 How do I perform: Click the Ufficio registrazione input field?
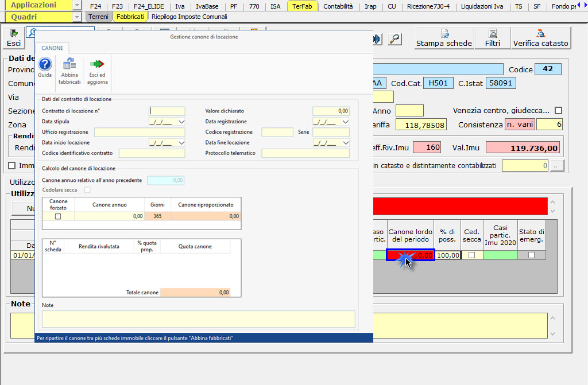click(x=140, y=132)
